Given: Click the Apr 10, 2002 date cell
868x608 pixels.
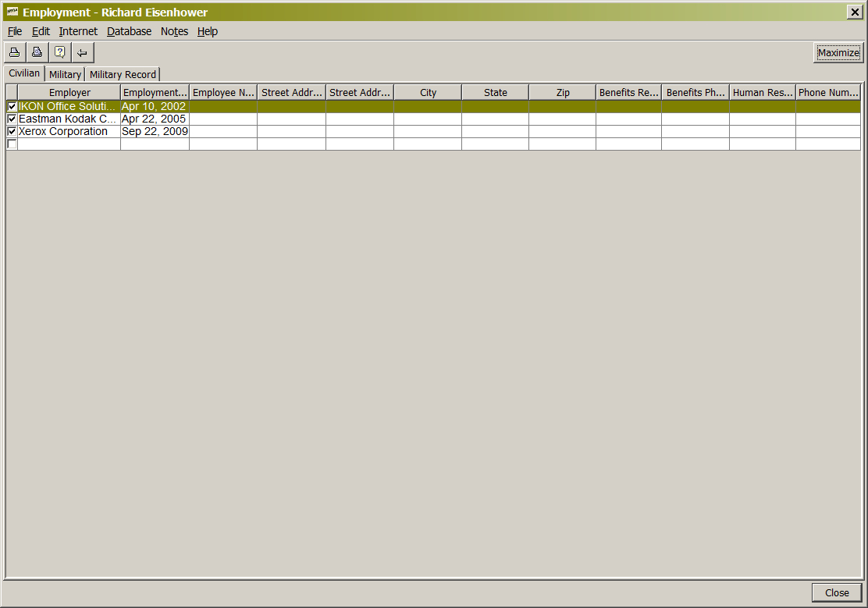Looking at the screenshot, I should [155, 106].
